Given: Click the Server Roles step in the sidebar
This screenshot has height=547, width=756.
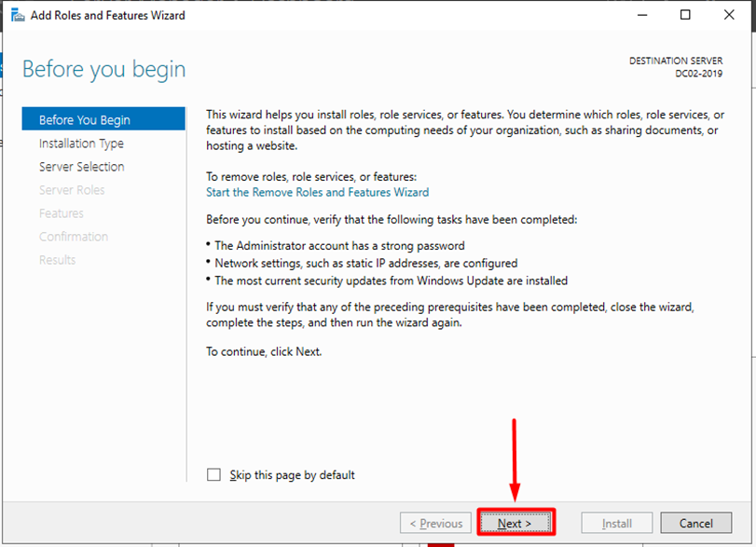Looking at the screenshot, I should click(72, 190).
